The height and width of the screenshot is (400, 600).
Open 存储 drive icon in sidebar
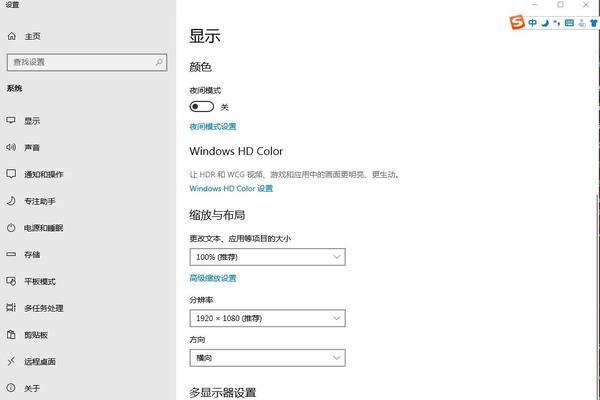[x=11, y=254]
